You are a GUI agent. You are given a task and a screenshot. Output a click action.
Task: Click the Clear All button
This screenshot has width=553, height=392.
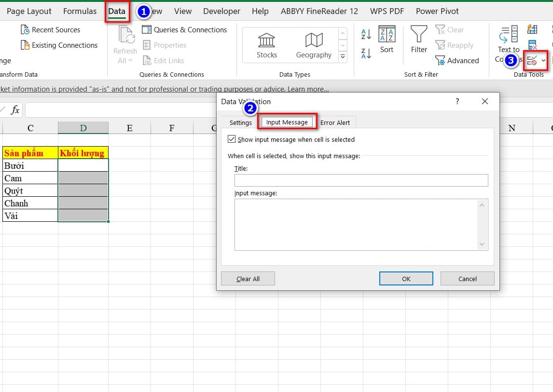tap(248, 278)
